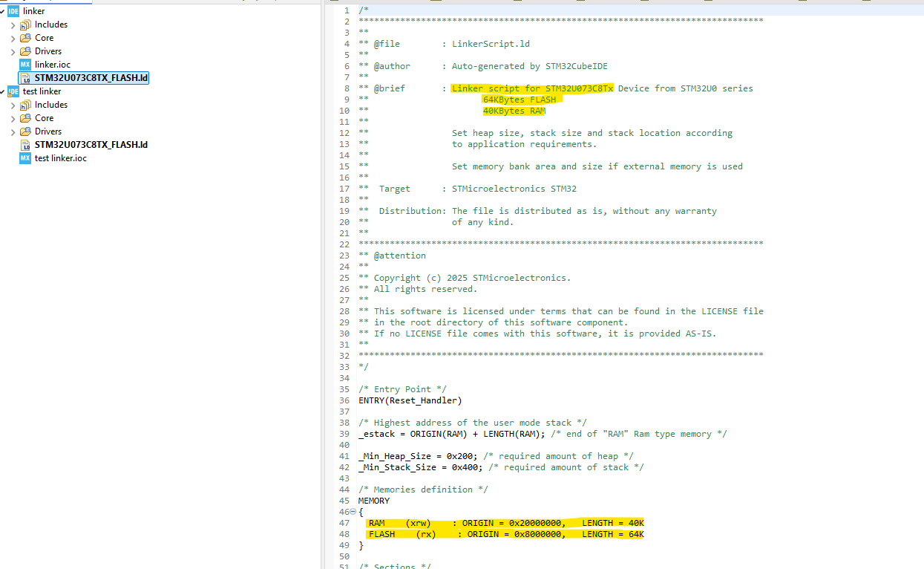Click the Core folder icon under linker
This screenshot has height=569, width=924.
(27, 37)
